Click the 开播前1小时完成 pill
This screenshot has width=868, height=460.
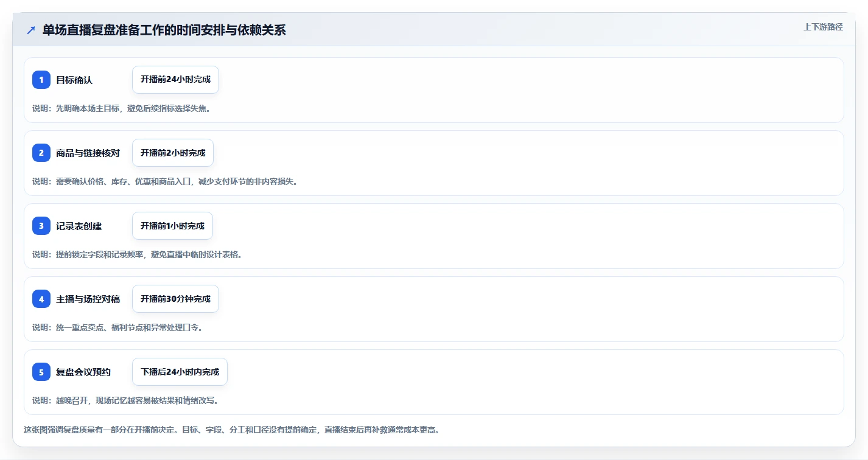(x=172, y=226)
